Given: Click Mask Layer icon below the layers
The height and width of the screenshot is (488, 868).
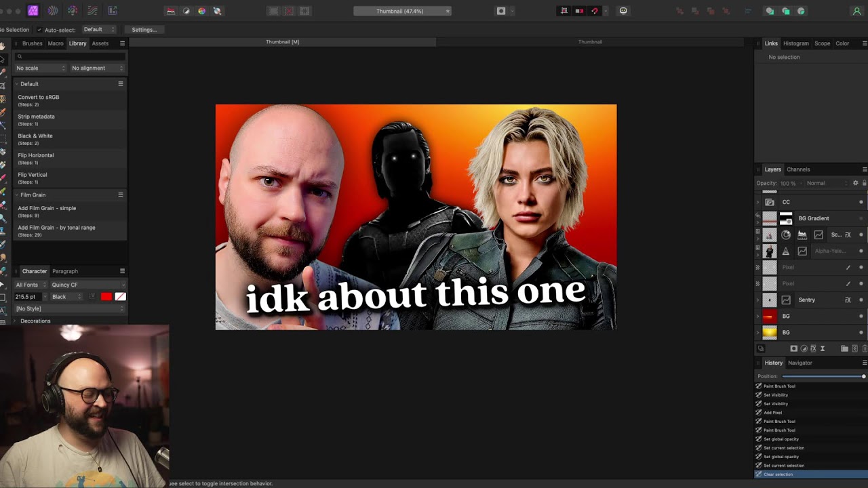Looking at the screenshot, I should coord(794,348).
